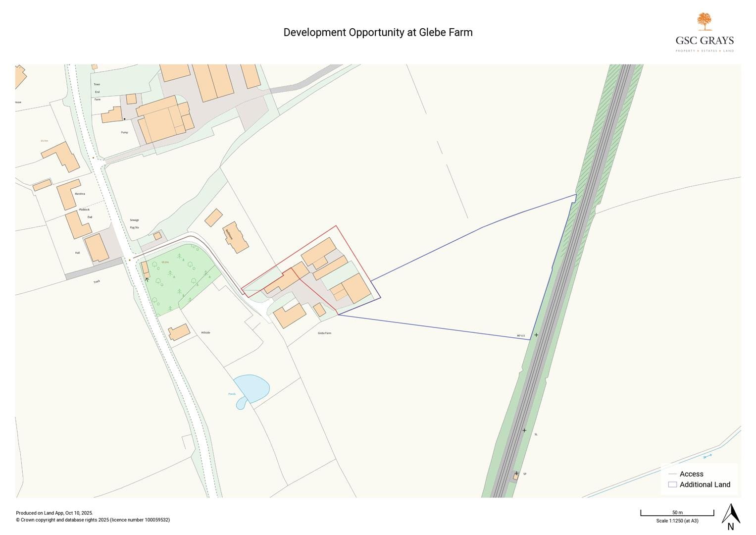
Task: Click the GSC Grays tree logo
Action: click(x=704, y=22)
